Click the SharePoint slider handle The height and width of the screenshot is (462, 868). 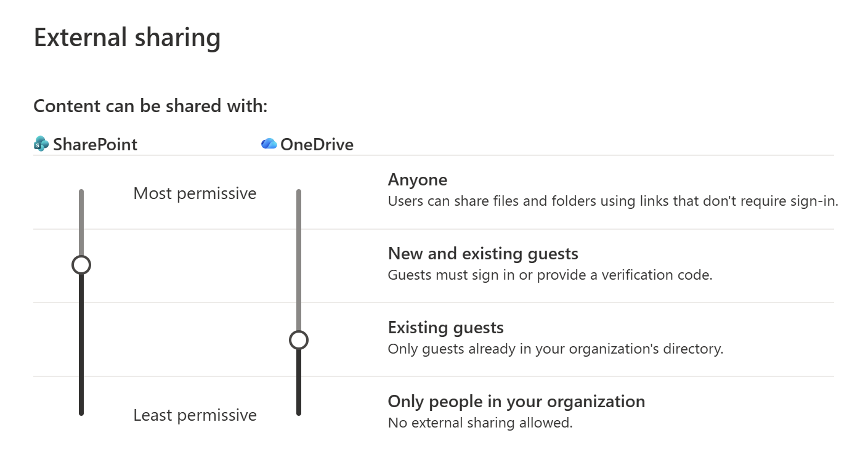(x=81, y=264)
